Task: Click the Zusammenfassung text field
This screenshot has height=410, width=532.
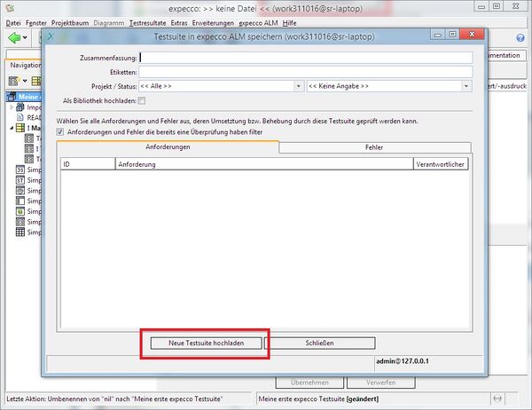Action: 306,57
